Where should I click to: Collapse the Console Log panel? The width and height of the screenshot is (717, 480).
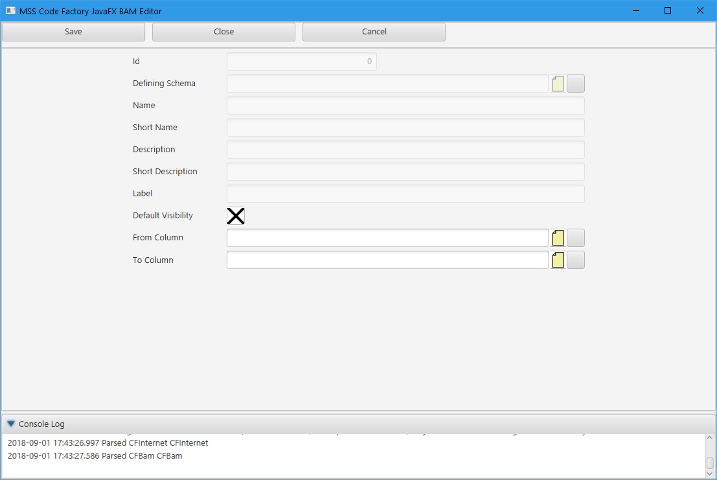(11, 424)
